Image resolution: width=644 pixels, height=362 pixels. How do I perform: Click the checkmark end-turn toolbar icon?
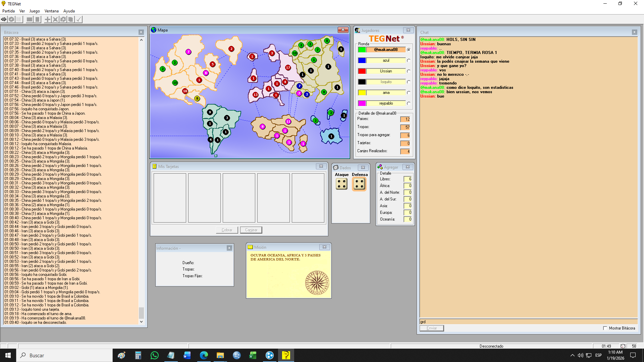78,19
